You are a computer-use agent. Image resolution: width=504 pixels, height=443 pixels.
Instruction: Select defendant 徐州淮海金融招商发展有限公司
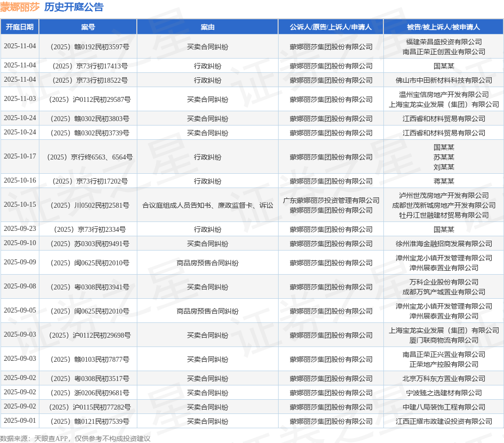444,244
